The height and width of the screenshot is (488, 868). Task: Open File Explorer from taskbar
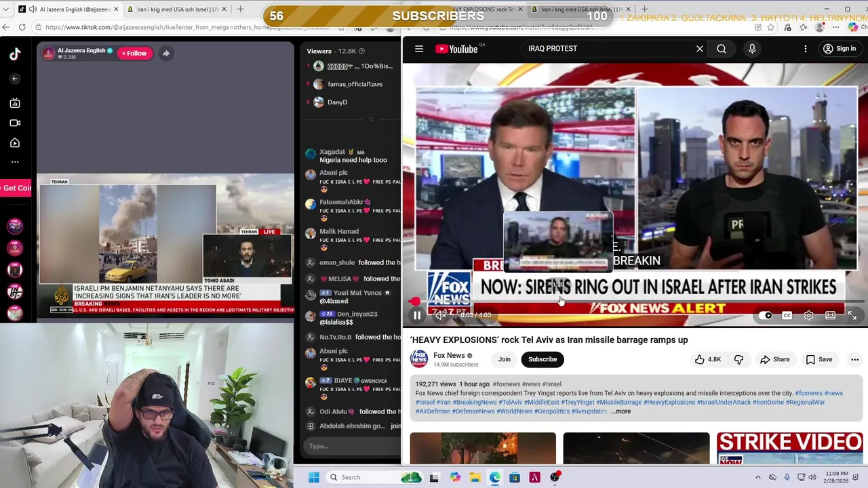475,477
